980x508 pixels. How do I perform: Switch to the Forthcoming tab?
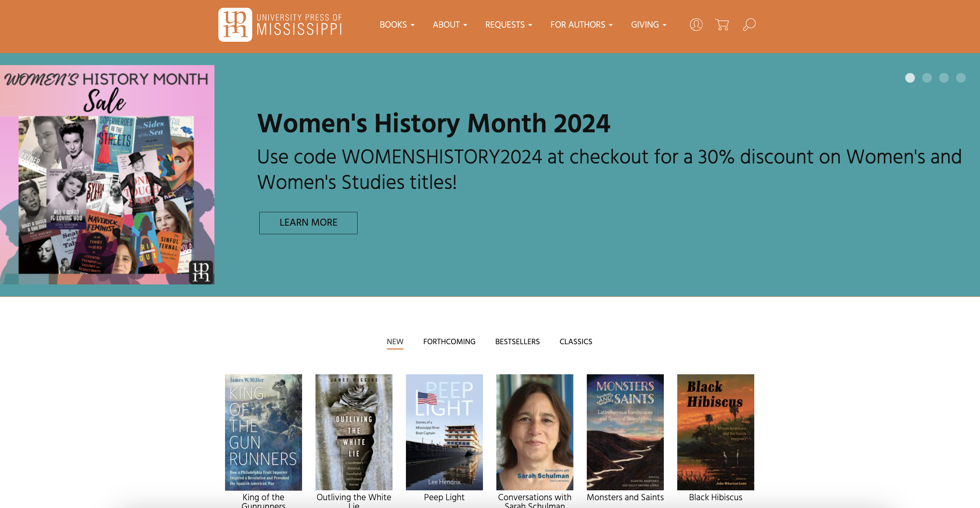pyautogui.click(x=449, y=342)
